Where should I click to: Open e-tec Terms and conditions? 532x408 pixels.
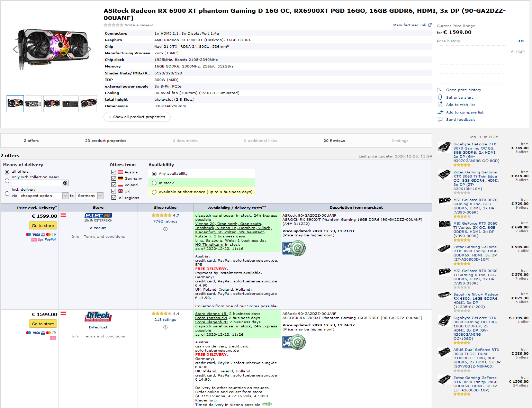click(x=104, y=237)
